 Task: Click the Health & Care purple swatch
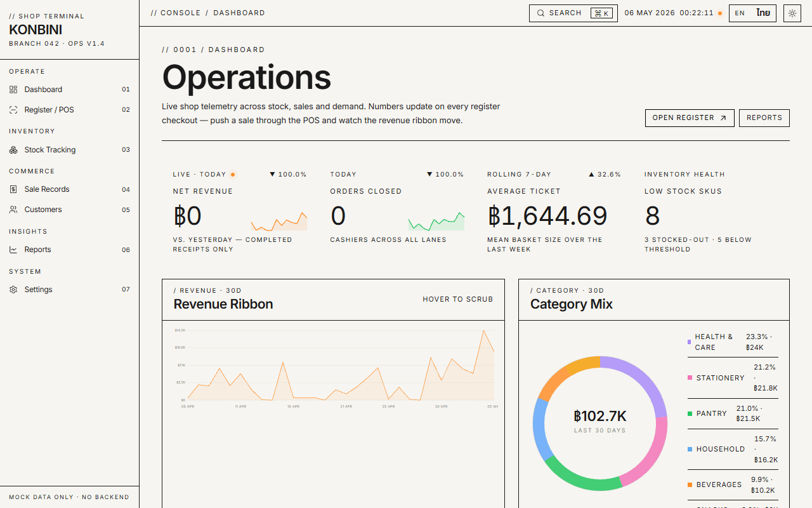[x=690, y=342]
